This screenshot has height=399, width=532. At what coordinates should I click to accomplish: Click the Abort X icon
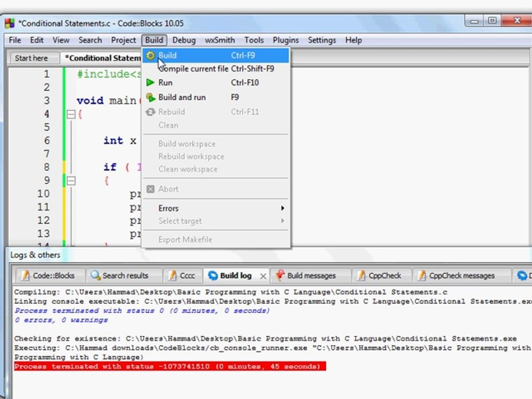tap(150, 189)
